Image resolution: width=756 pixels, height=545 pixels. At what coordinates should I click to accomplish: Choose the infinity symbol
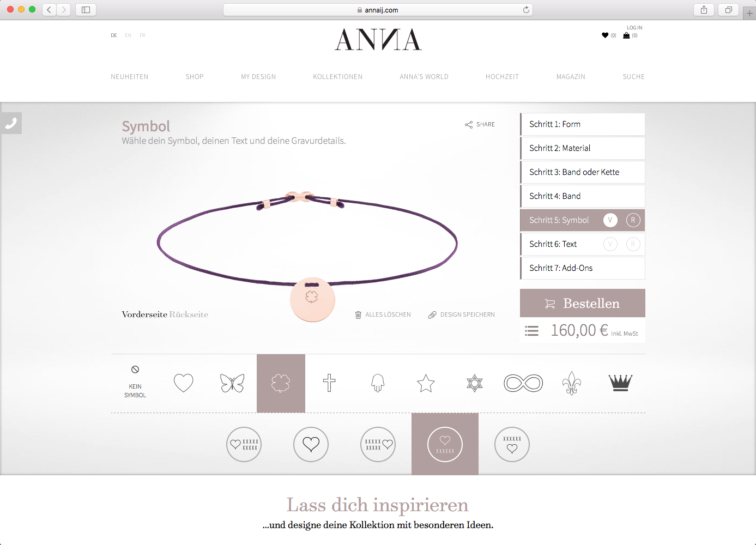(x=523, y=383)
